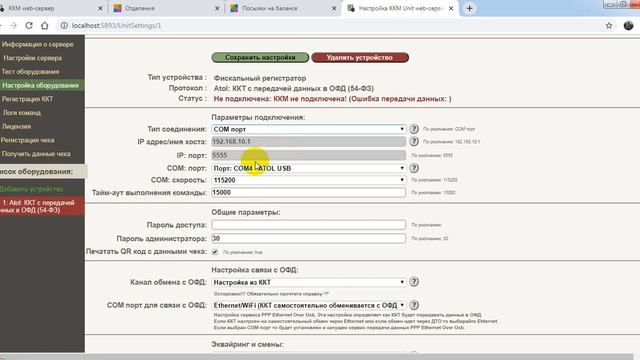Close the Посылки на балансе tab
The width and height of the screenshot is (640, 360).
click(334, 8)
